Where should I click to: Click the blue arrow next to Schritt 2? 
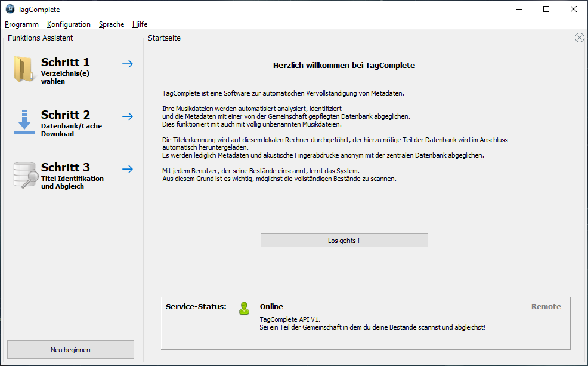coord(128,116)
